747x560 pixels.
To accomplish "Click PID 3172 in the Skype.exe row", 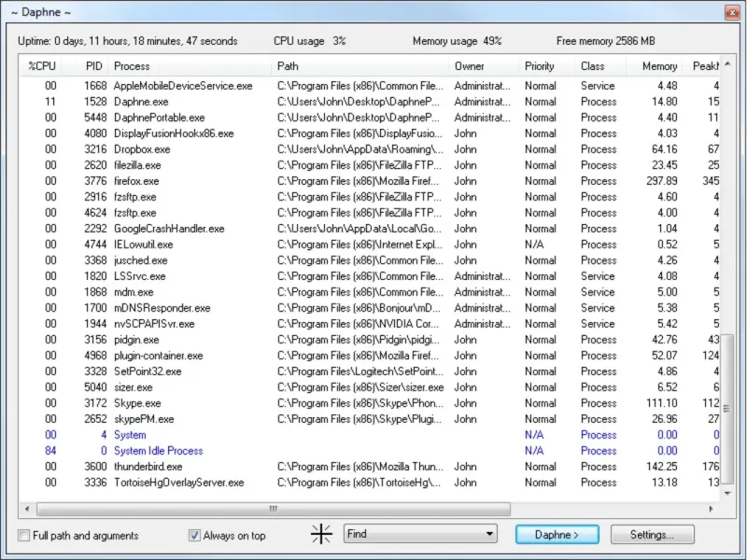I will (95, 403).
